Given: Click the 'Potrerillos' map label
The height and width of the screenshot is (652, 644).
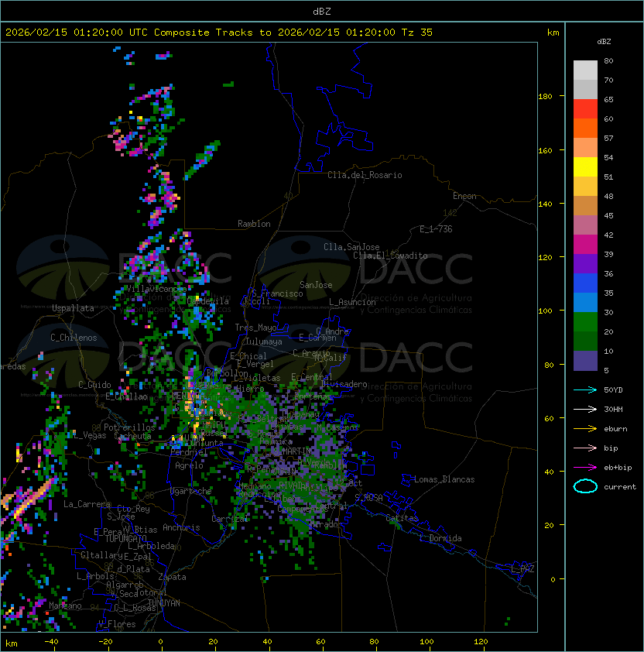Looking at the screenshot, I should 129,427.
